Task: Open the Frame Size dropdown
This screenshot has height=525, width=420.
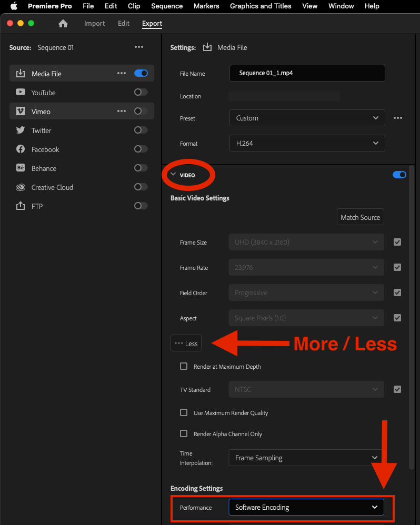Action: (306, 242)
